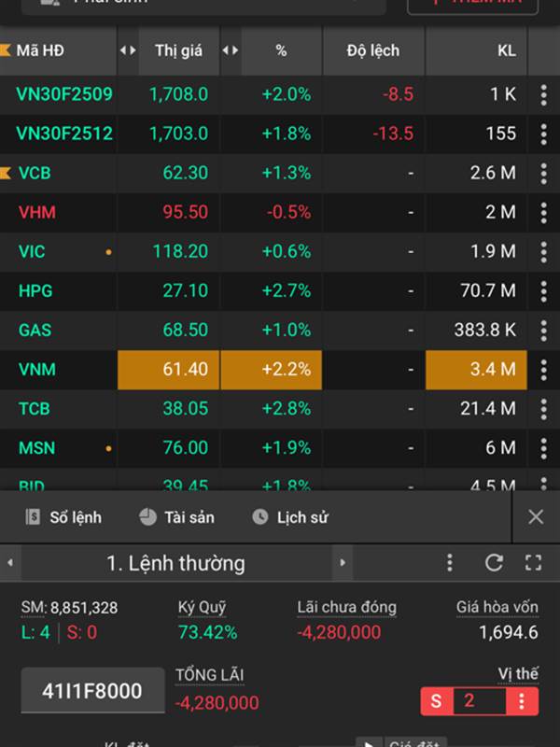Screen dimensions: 560x747
Task: Open the Vị thế three-dot menu
Action: pyautogui.click(x=522, y=701)
